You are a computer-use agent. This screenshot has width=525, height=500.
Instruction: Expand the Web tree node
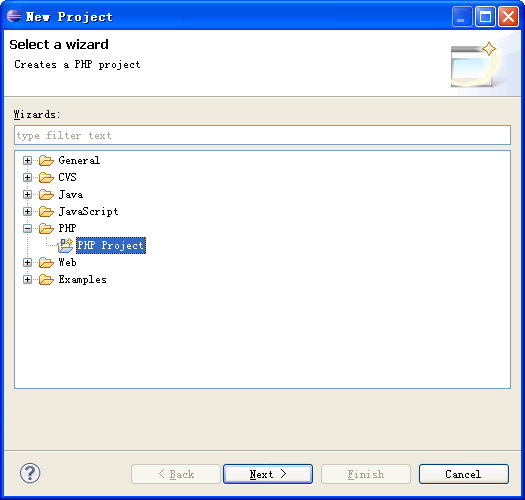pos(27,263)
